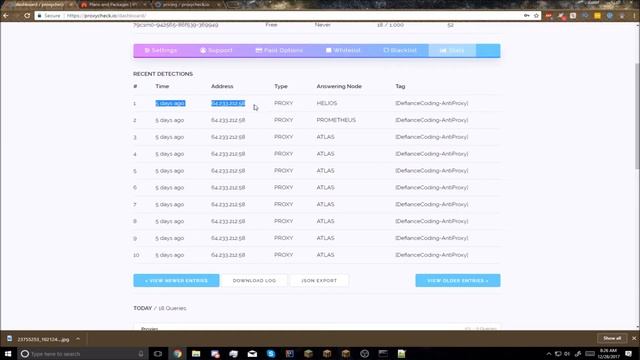This screenshot has width=640, height=360.
Task: Open Task View from the taskbar
Action: (x=158, y=354)
